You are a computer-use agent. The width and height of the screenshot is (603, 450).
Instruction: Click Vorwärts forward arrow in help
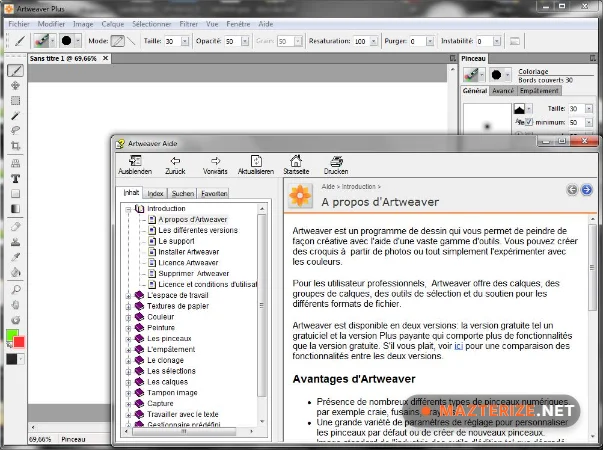215,165
